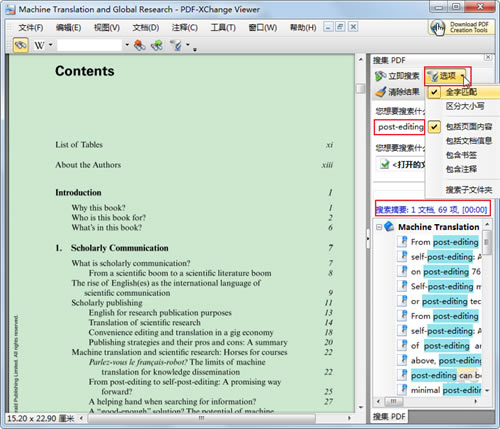Click the result icon beside 'or post-editing tec'

pos(403,301)
